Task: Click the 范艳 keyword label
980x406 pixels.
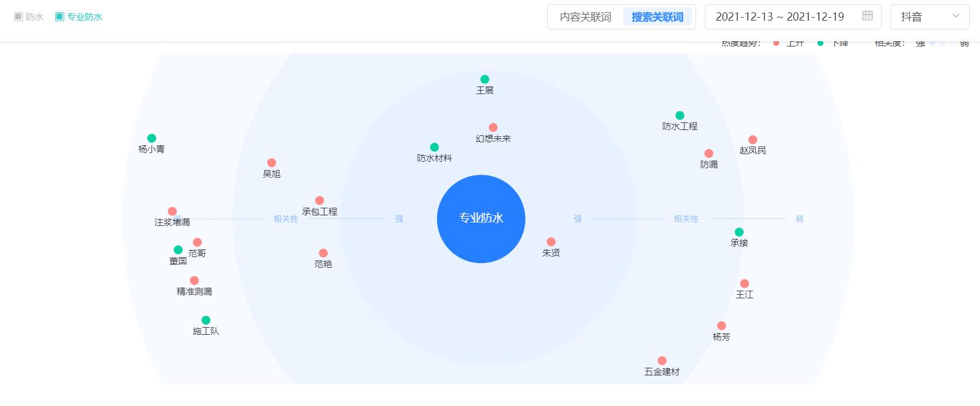Action: click(x=323, y=264)
